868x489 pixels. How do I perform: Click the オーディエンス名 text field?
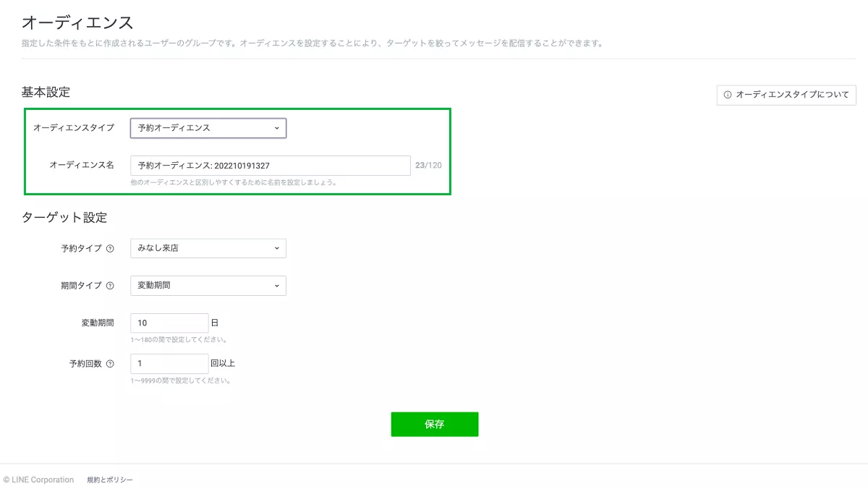[271, 166]
